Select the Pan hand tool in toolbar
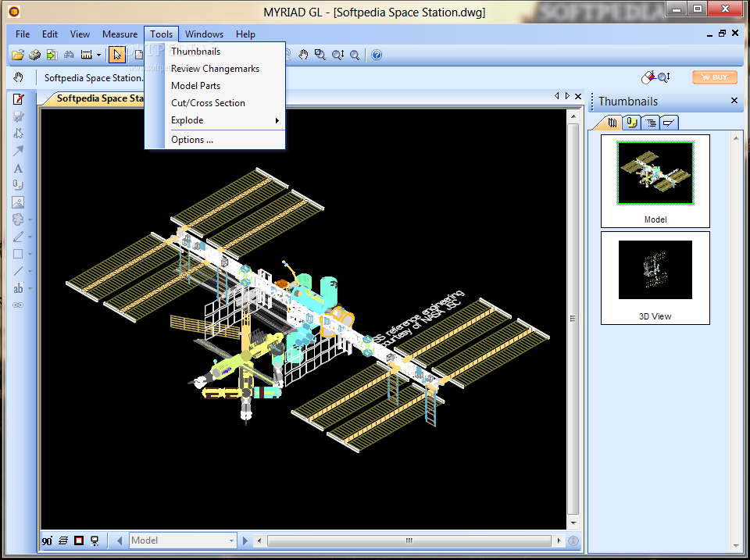Viewport: 750px width, 560px height. (303, 55)
